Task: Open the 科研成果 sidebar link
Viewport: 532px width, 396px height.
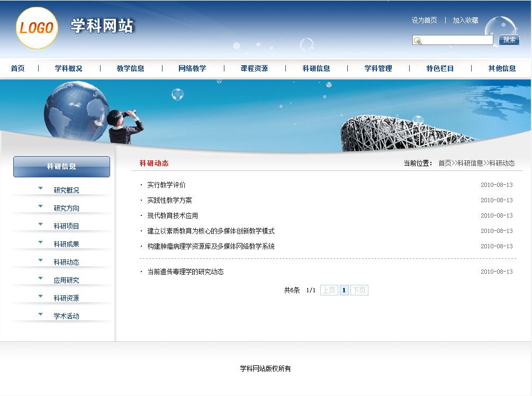Action: click(x=67, y=244)
